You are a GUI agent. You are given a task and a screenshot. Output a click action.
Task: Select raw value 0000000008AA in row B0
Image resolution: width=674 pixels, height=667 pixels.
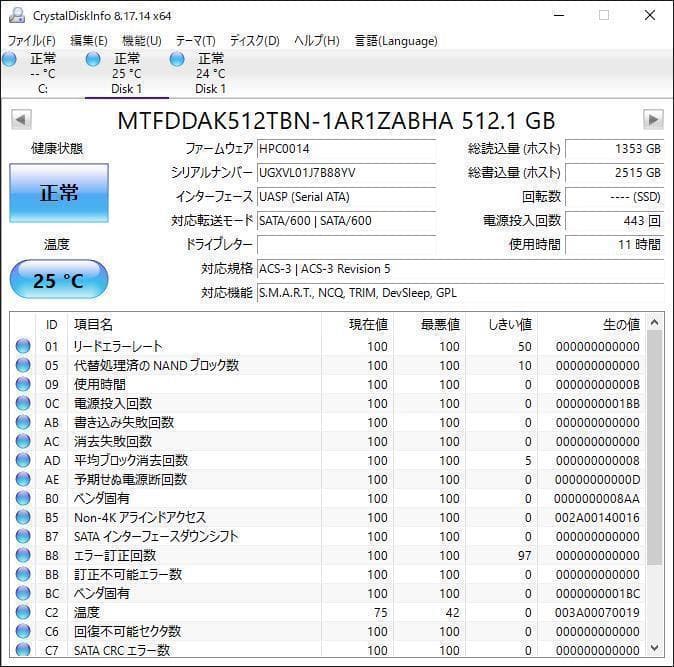pos(597,499)
